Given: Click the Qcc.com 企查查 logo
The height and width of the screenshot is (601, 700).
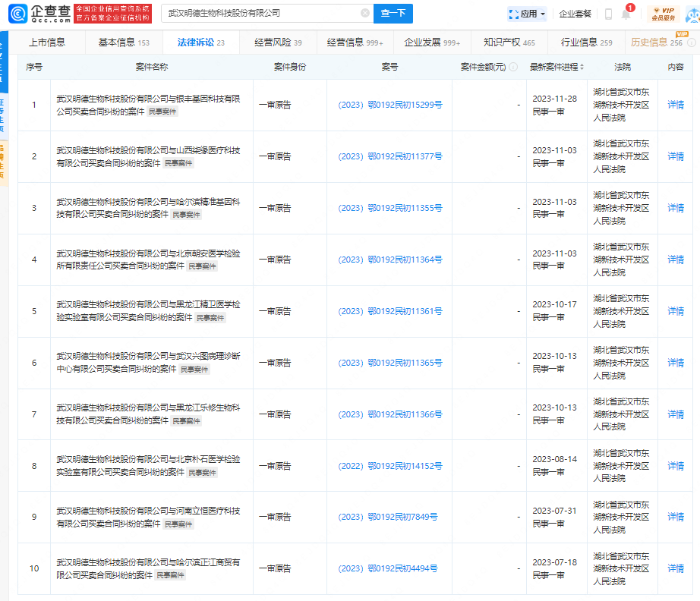Looking at the screenshot, I should pos(47,14).
